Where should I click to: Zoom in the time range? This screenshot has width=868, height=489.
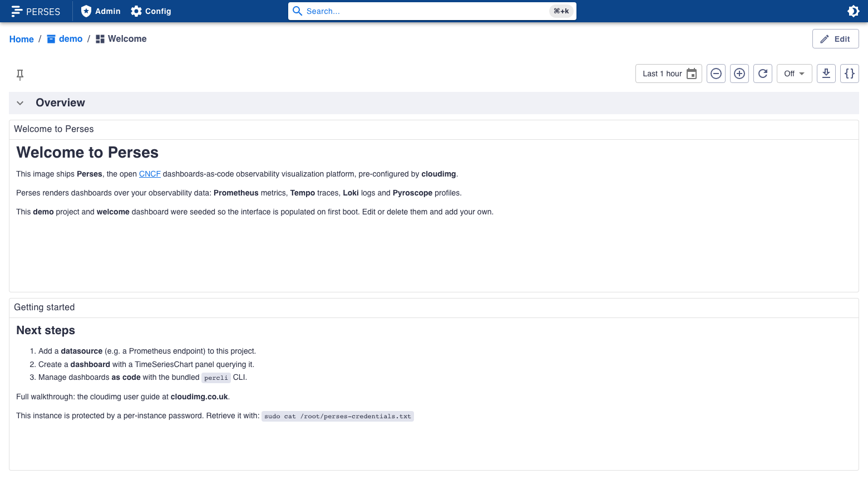coord(739,74)
